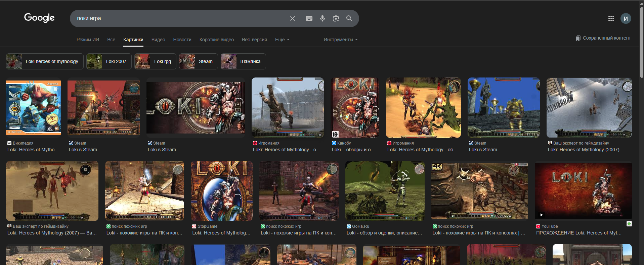Viewport: 644px width, 265px height.
Task: Switch to the Видео tab
Action: point(158,40)
